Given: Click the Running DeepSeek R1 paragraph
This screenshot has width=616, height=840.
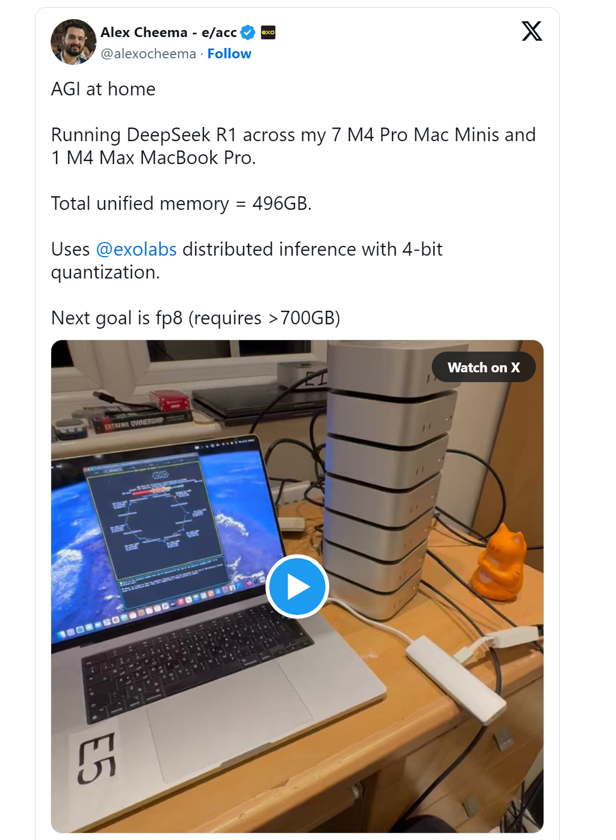Looking at the screenshot, I should 293,146.
